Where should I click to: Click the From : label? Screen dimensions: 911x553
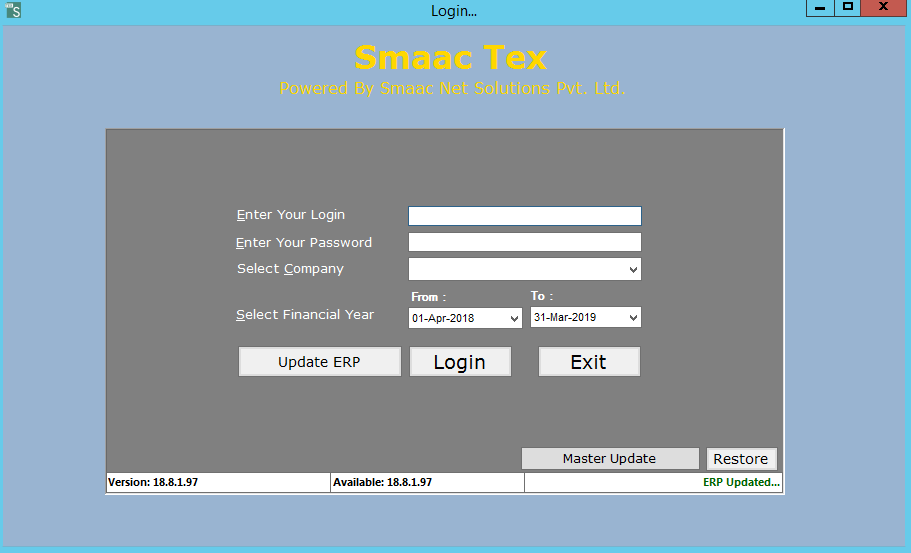(428, 297)
